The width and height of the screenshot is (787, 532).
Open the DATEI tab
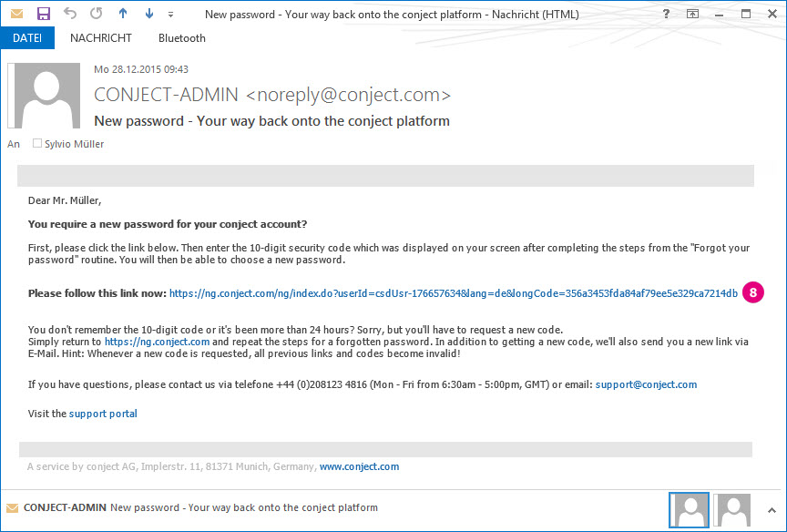[27, 38]
